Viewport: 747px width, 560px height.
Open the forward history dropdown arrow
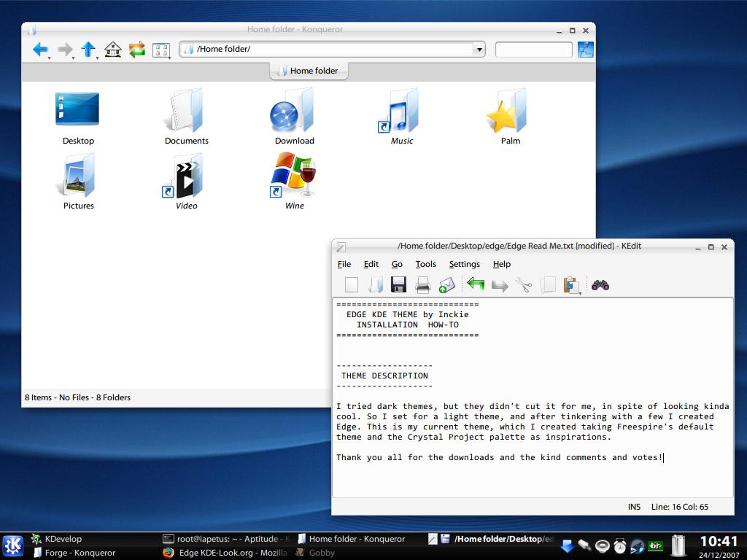74,58
